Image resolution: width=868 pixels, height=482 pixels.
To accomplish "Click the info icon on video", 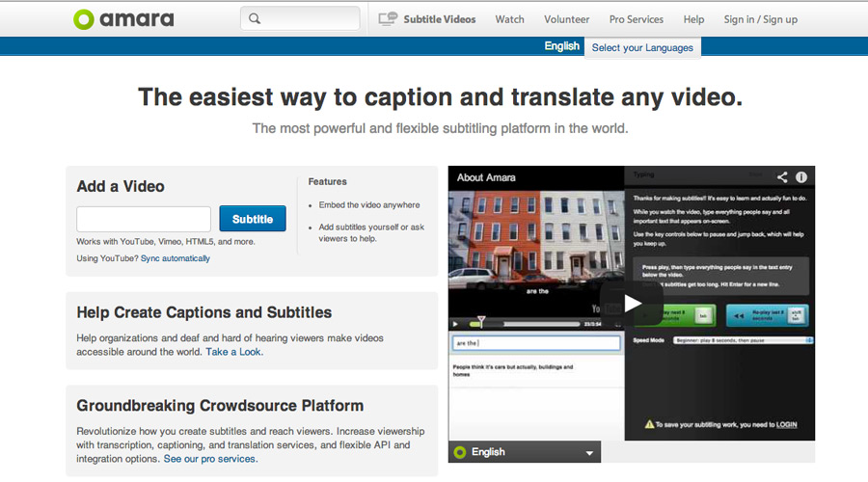I will (801, 177).
